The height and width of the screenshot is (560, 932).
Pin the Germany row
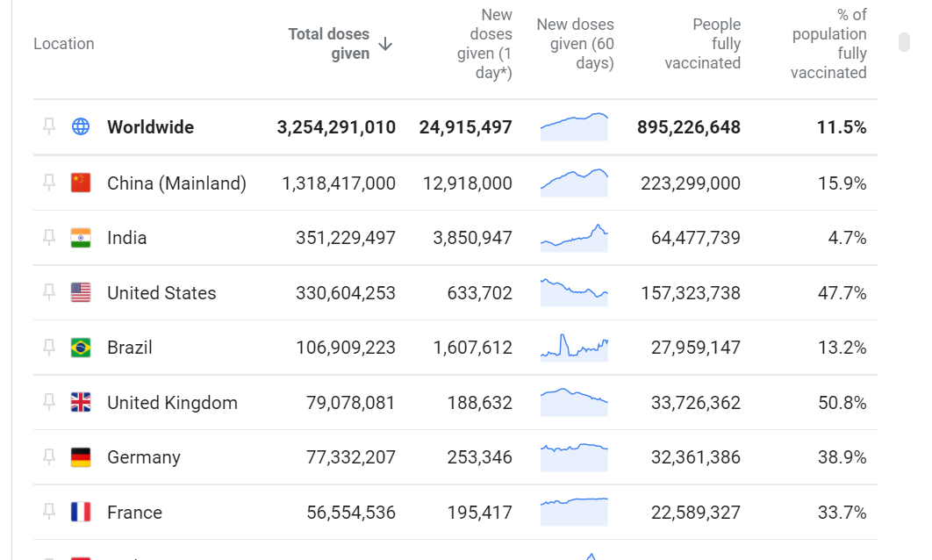[49, 457]
